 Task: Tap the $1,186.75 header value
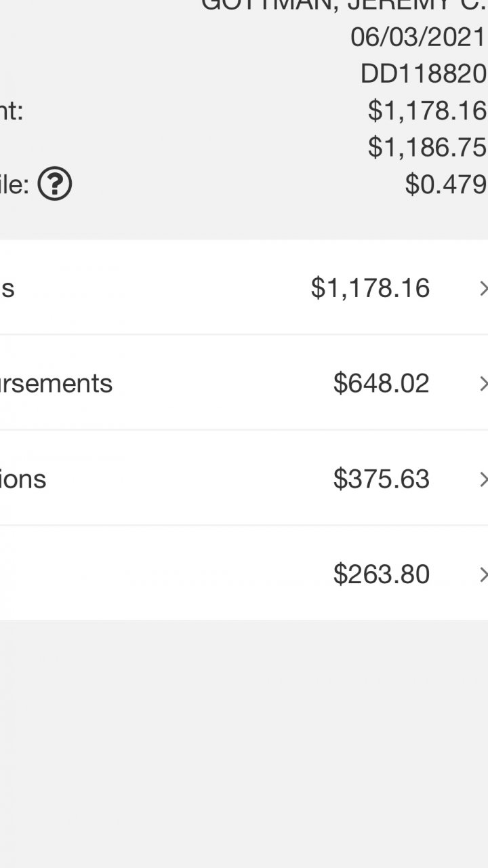[x=427, y=147]
